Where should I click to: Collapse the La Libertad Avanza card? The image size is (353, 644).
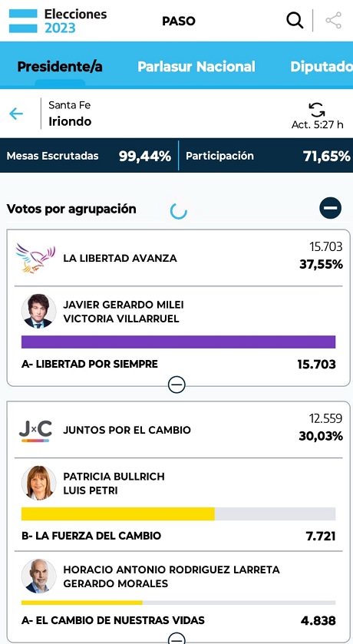(177, 385)
